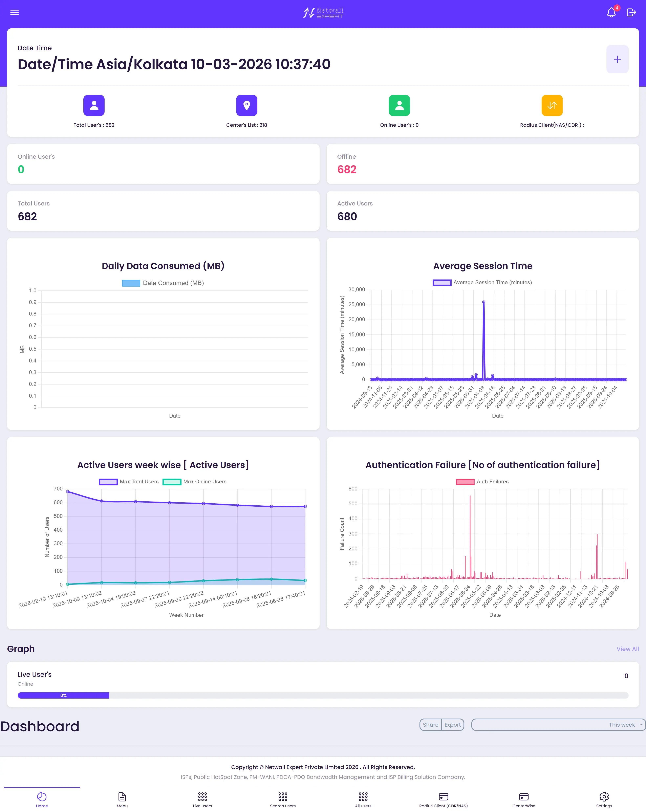646x812 pixels.
Task: Toggle the Data Consumed (MB) legend
Action: [163, 282]
